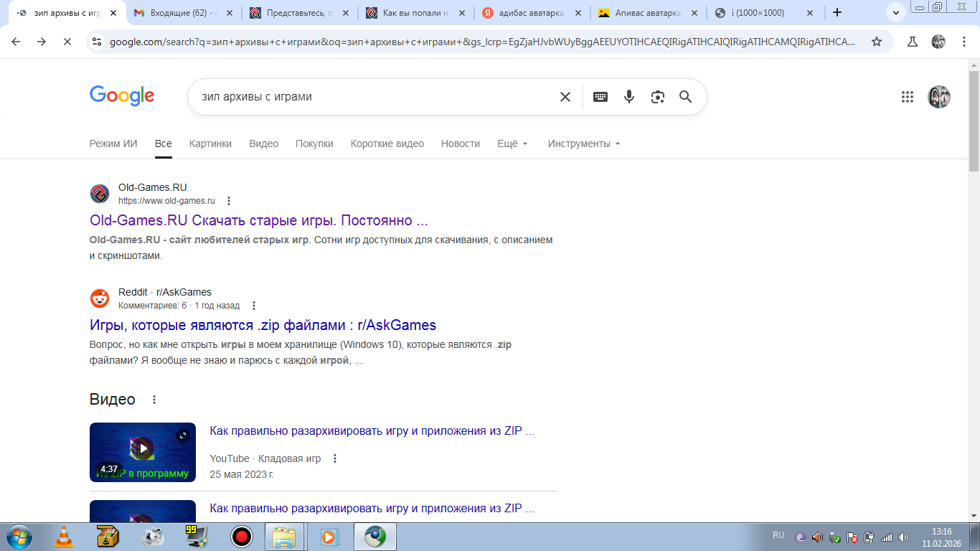Switch to the Gmail Входящие (62) browser tab

coord(182,13)
